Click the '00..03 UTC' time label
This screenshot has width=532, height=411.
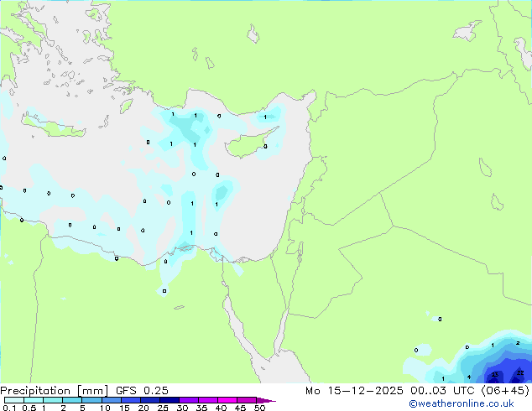click(442, 391)
